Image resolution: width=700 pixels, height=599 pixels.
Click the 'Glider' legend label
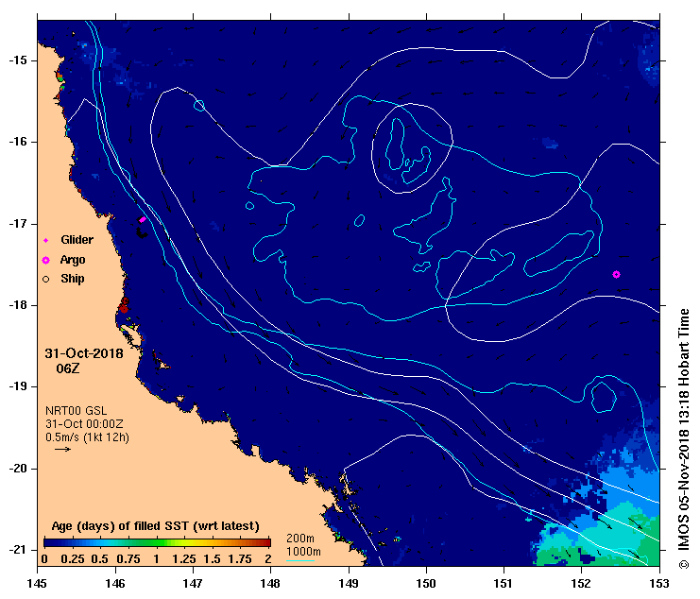77,240
